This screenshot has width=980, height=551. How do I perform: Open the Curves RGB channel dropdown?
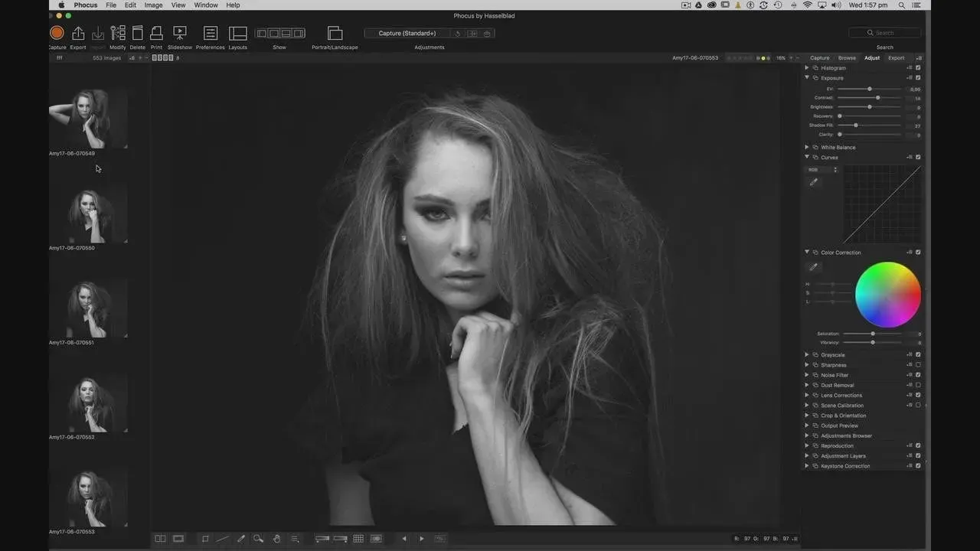pos(823,170)
